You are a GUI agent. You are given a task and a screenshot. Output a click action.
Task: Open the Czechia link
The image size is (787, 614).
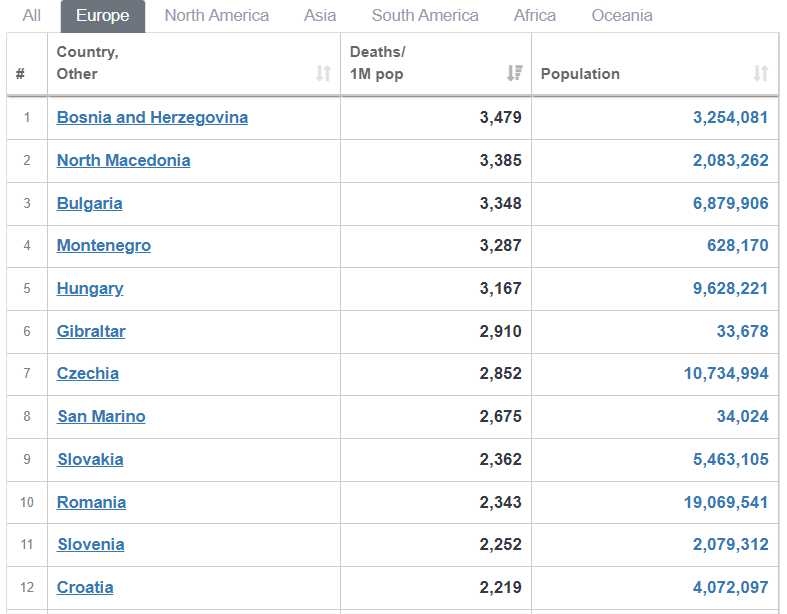pos(88,374)
